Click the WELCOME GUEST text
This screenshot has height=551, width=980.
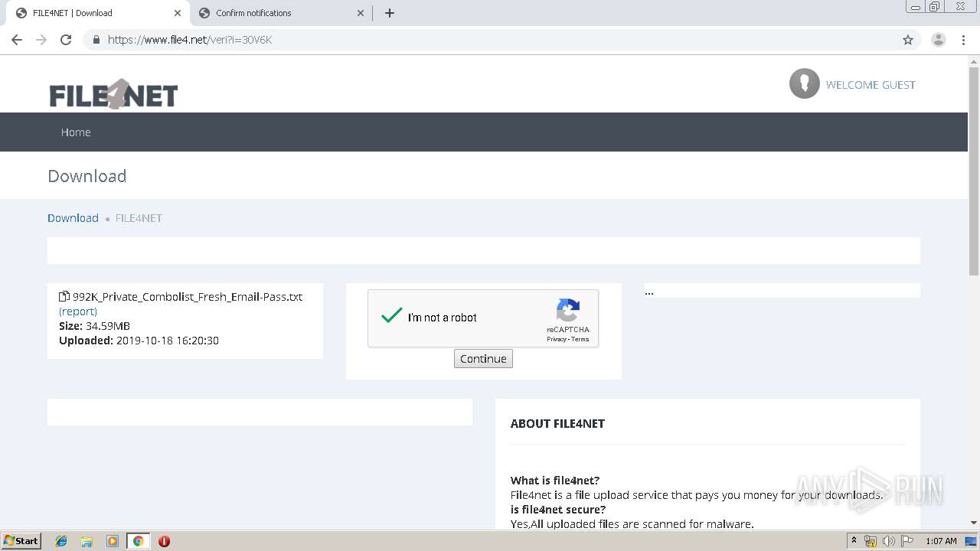tap(871, 85)
